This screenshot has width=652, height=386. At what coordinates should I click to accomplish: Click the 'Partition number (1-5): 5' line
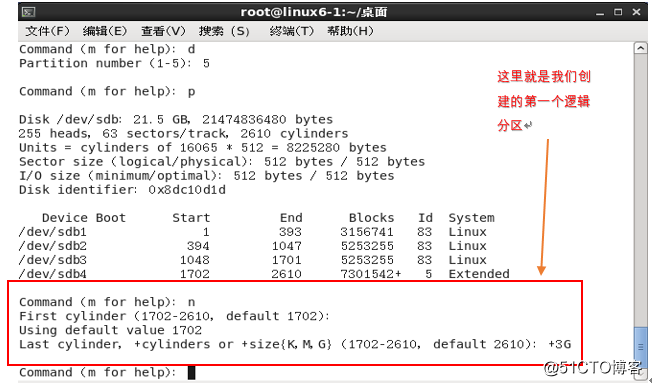pos(114,64)
